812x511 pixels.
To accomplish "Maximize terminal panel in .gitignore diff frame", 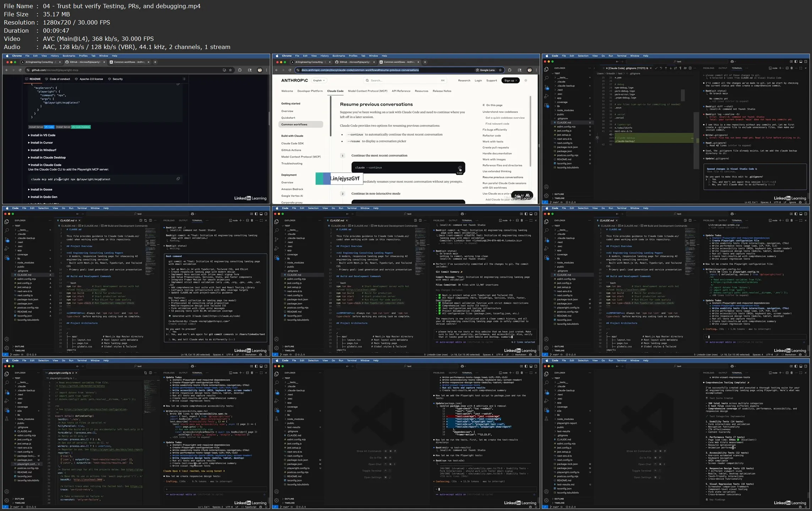I will pyautogui.click(x=800, y=68).
